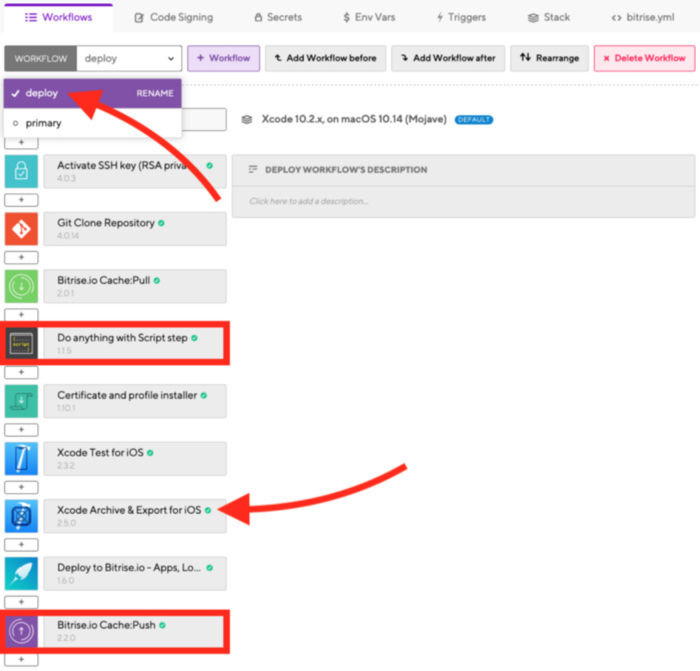
Task: Add a step below Activate SSH key
Action: 21,200
